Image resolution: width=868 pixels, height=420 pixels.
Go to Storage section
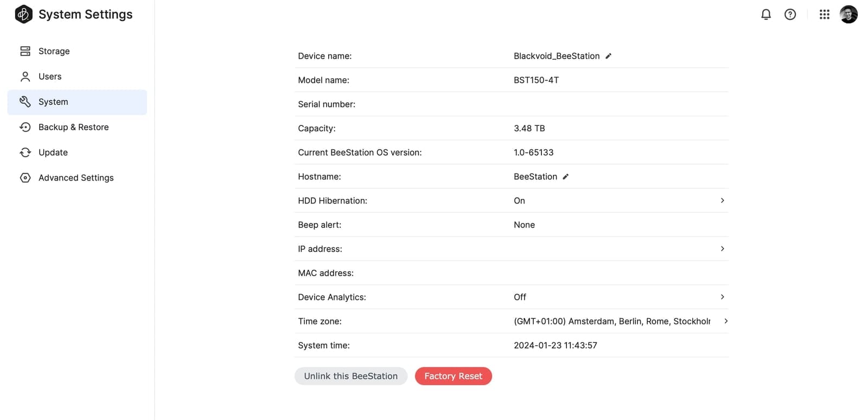(x=77, y=51)
